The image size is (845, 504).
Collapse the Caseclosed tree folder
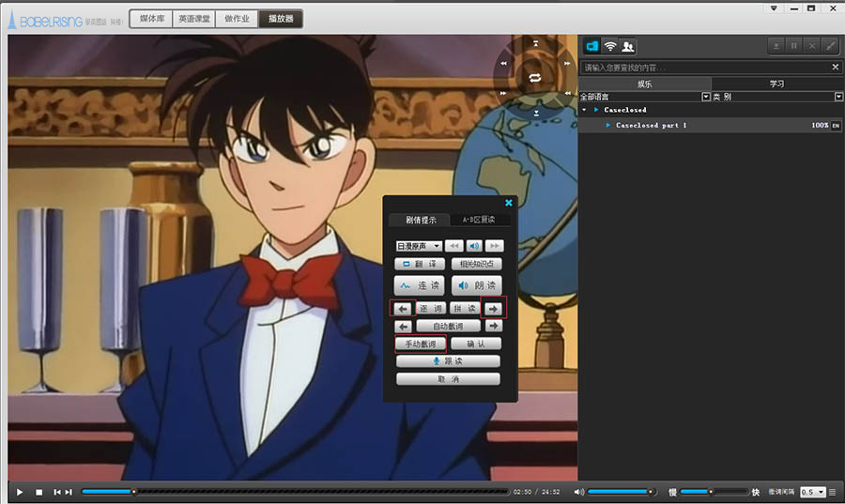[x=584, y=110]
